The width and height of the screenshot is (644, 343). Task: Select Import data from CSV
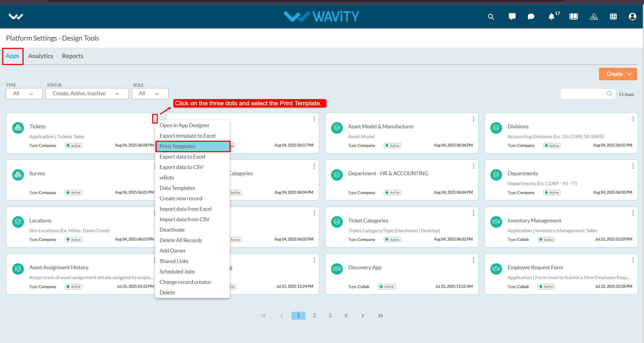(192, 219)
